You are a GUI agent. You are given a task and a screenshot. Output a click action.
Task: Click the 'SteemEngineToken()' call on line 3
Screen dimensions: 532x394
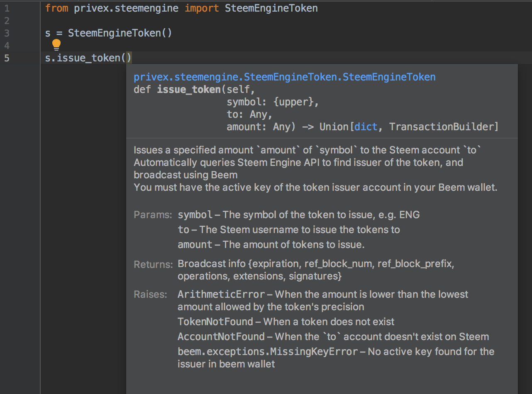pos(120,33)
